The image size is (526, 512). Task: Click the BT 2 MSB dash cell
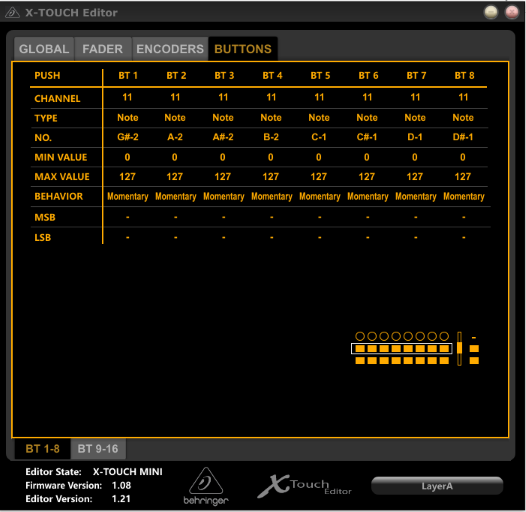click(x=176, y=217)
